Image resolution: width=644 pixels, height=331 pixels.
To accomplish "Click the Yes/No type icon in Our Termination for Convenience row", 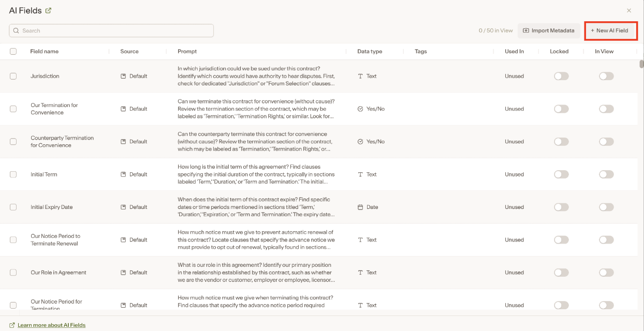I will [360, 109].
